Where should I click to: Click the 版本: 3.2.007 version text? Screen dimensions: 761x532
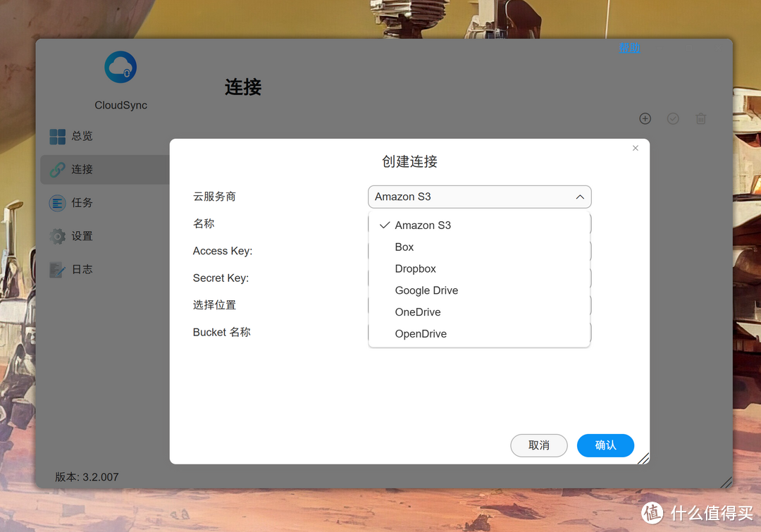87,477
